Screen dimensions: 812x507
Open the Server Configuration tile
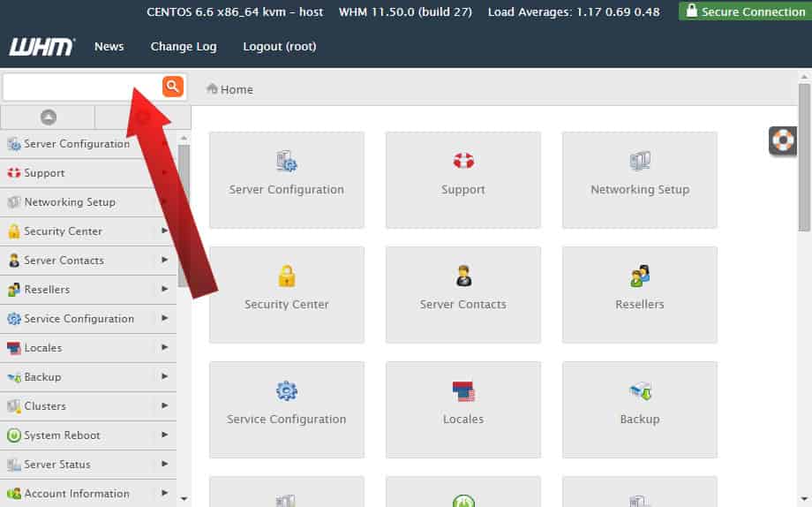286,180
